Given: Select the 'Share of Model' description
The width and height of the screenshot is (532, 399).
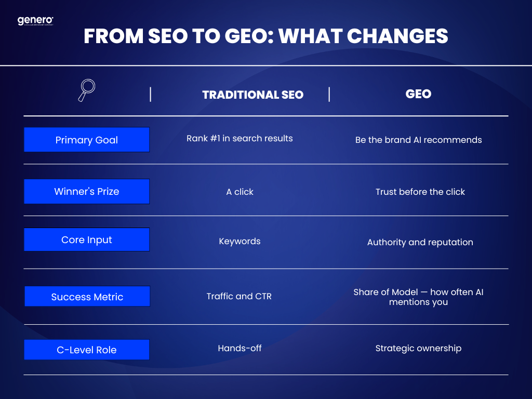Looking at the screenshot, I should [x=418, y=297].
